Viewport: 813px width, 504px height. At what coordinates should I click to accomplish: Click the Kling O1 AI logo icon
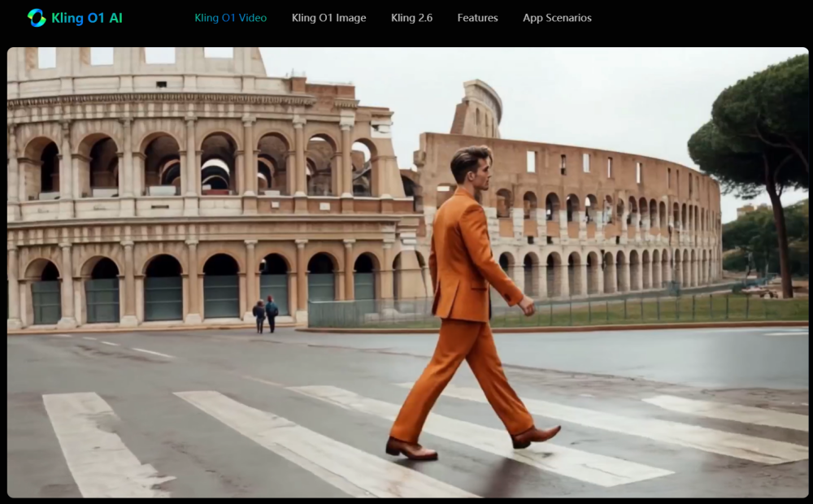[x=37, y=18]
